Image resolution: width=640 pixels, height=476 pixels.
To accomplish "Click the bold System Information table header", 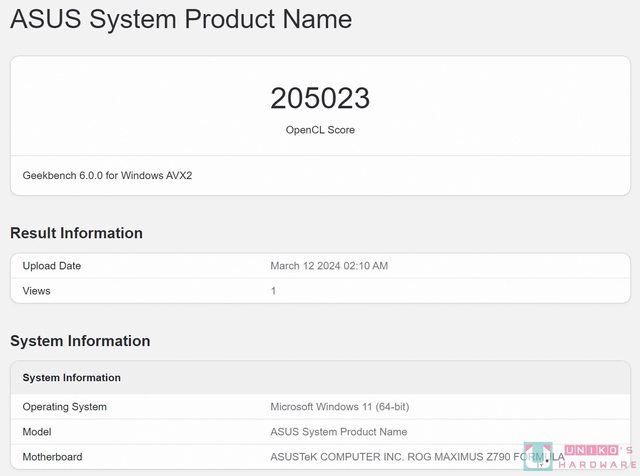I will pos(72,378).
